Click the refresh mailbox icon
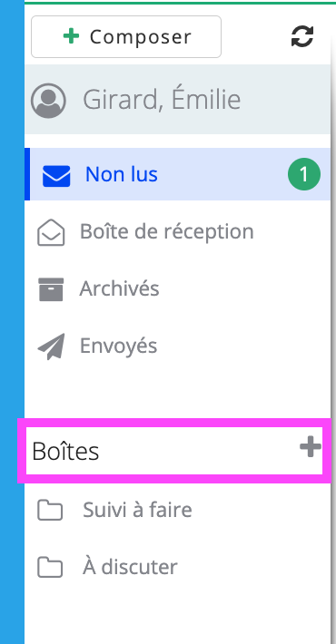 click(x=302, y=36)
